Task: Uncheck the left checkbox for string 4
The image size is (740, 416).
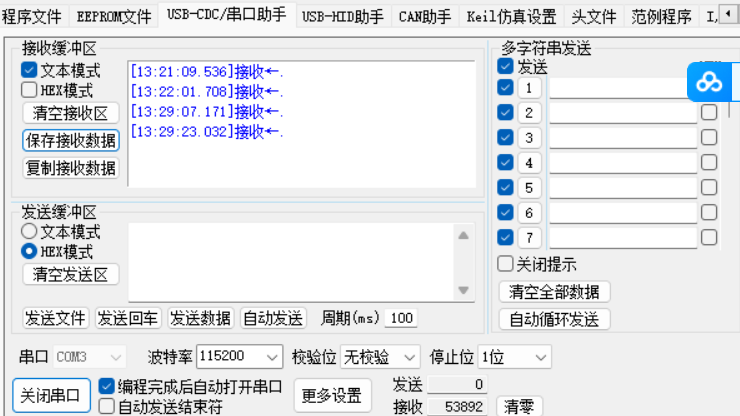Action: (505, 162)
